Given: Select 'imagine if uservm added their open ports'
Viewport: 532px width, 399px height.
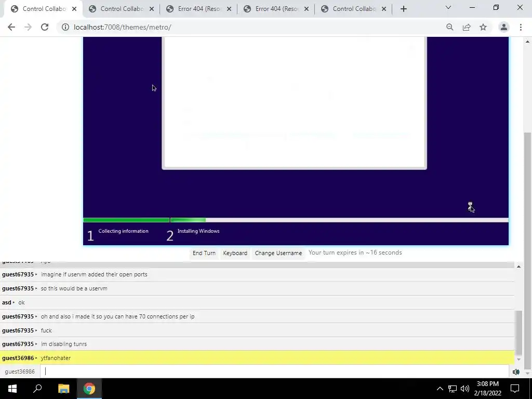Looking at the screenshot, I should click(x=94, y=274).
